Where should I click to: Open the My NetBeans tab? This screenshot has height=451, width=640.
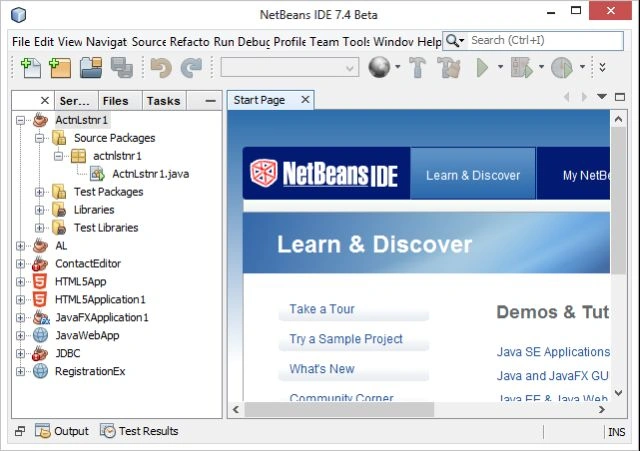573,175
